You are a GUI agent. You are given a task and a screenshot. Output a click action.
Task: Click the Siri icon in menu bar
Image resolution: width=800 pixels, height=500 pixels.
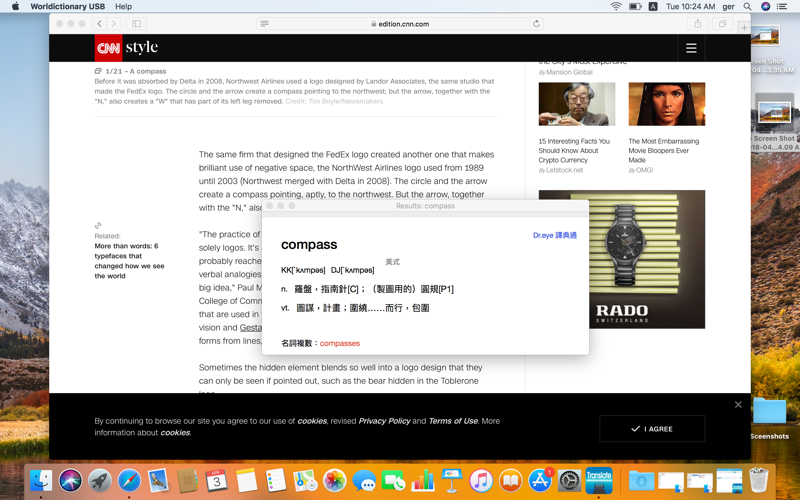coord(765,6)
